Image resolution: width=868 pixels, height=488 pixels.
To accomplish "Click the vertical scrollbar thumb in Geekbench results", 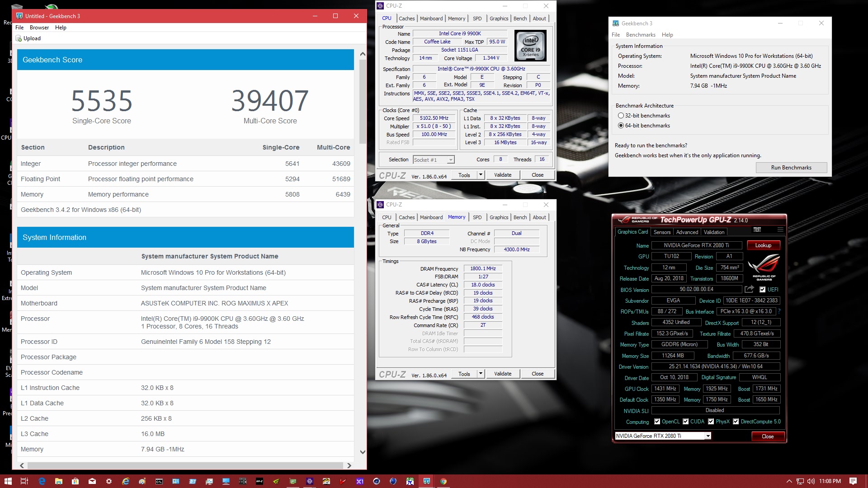I will point(363,102).
